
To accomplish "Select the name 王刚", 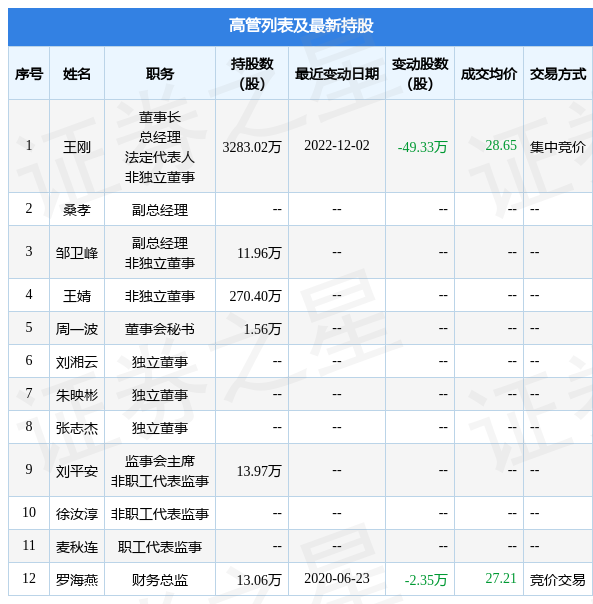I will tap(77, 147).
